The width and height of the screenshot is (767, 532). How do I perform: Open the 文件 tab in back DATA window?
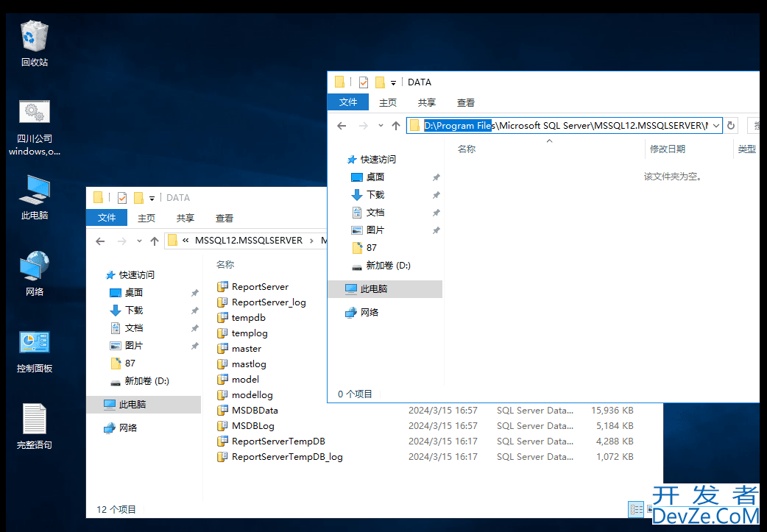[107, 218]
